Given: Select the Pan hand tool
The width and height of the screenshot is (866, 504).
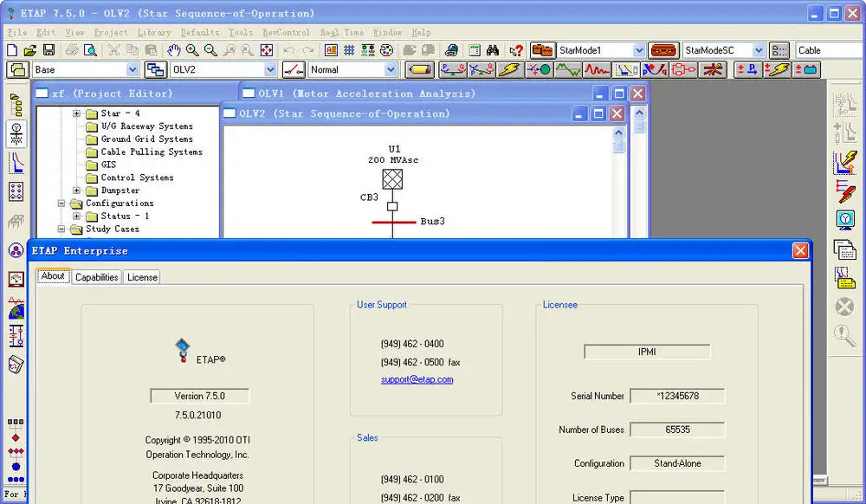Looking at the screenshot, I should (x=173, y=49).
